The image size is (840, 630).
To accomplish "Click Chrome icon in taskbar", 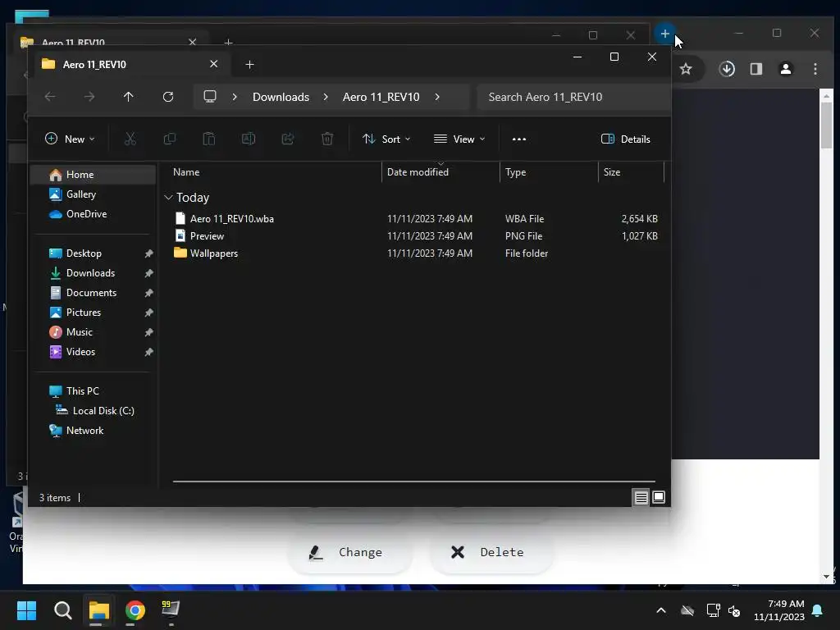I will tap(135, 610).
